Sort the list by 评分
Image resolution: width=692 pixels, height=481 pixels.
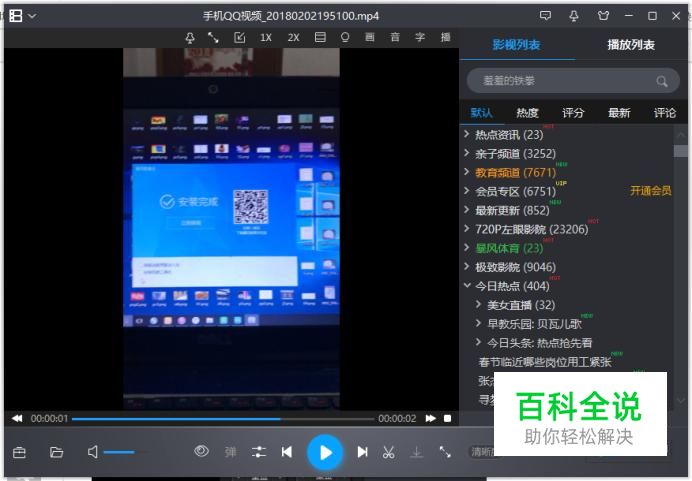click(x=573, y=113)
